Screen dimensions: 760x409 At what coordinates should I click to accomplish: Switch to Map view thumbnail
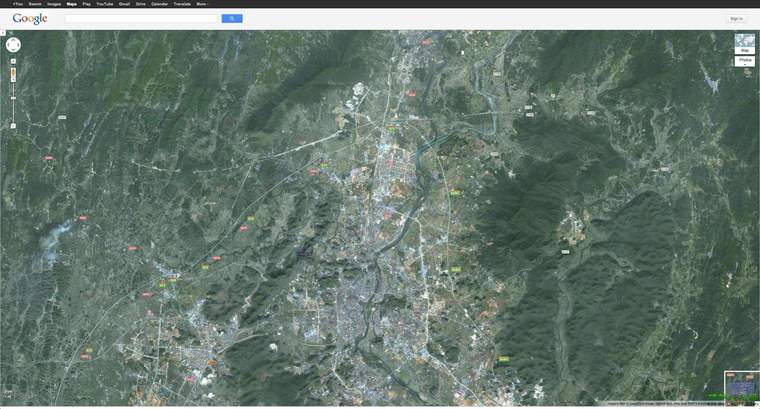pos(745,43)
